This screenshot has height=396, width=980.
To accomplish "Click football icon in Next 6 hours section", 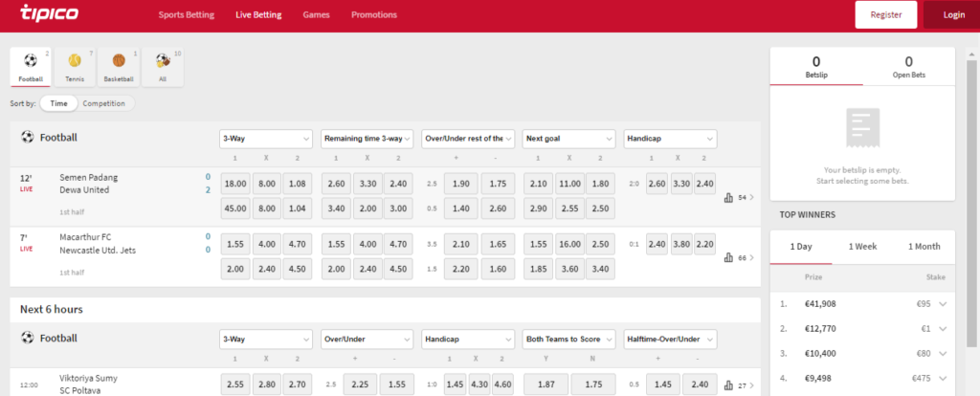I will coord(28,338).
